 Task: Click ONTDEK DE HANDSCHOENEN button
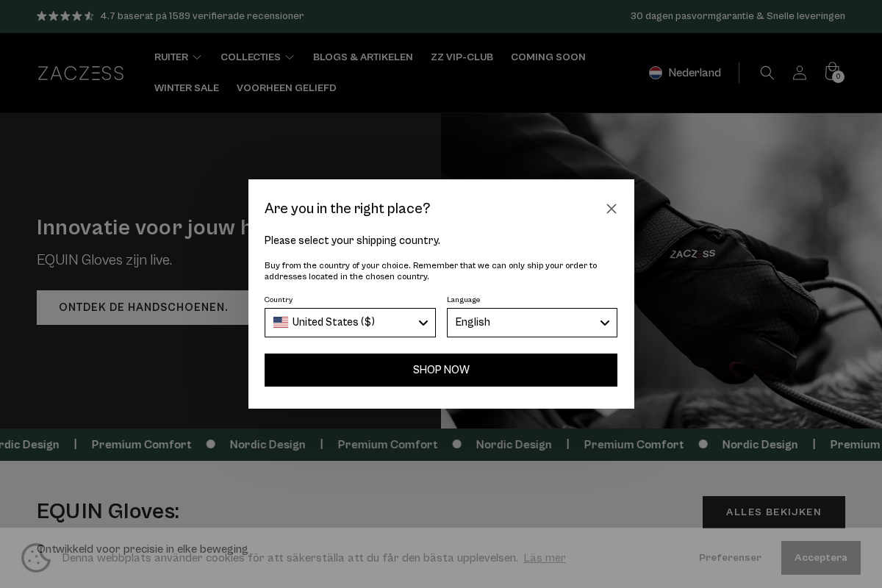[143, 307]
